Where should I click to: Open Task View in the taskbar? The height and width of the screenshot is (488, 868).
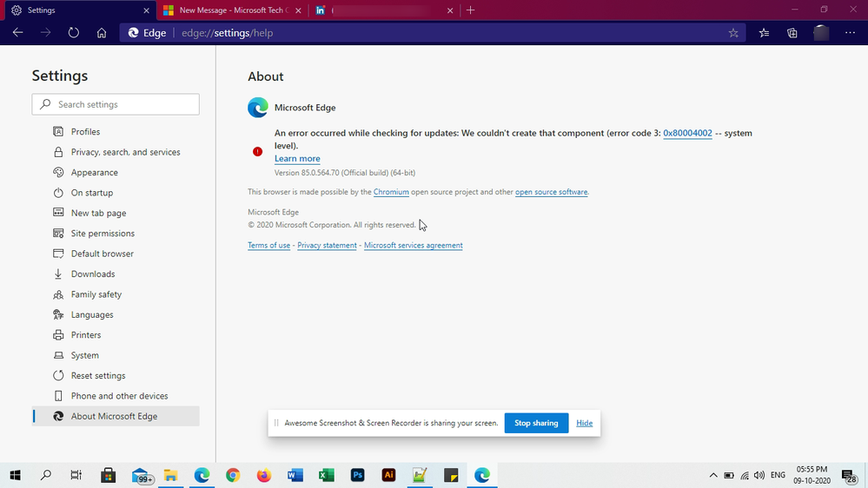point(76,475)
